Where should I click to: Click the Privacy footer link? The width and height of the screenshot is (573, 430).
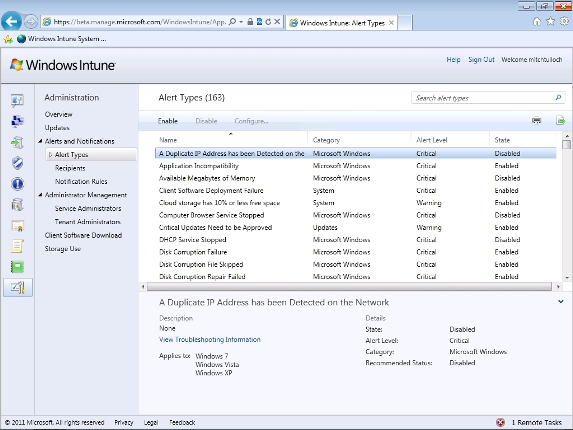click(124, 422)
